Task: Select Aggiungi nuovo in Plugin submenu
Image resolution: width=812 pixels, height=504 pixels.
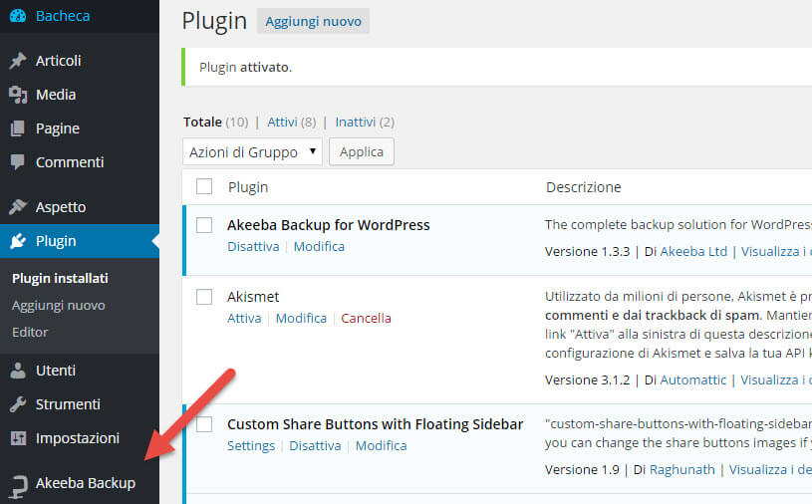Action: pos(59,306)
